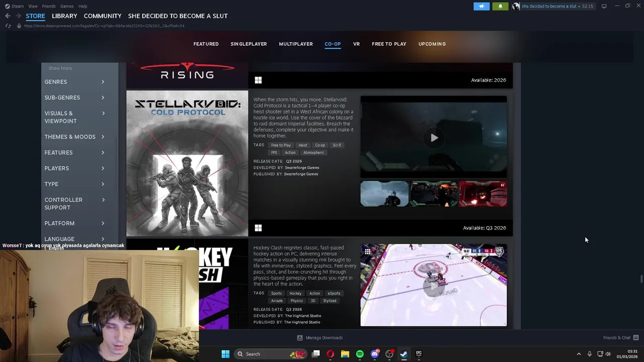644x362 pixels.
Task: Open the green notifications bell
Action: (x=500, y=6)
